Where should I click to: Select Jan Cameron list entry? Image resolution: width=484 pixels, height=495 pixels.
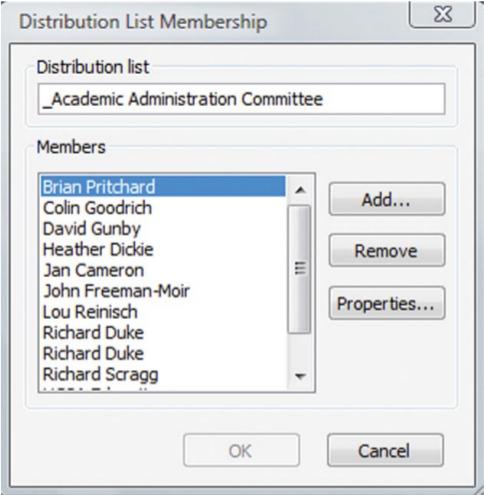(x=163, y=270)
